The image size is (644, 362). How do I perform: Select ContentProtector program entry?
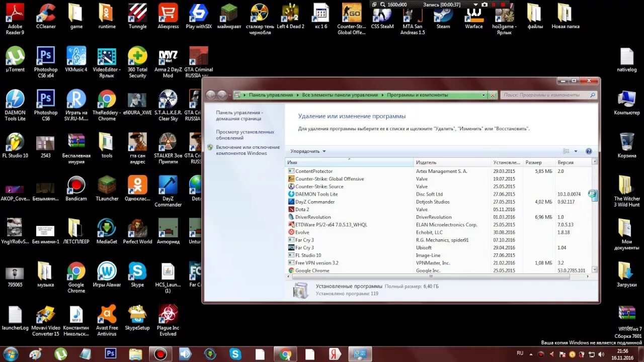tap(438, 171)
